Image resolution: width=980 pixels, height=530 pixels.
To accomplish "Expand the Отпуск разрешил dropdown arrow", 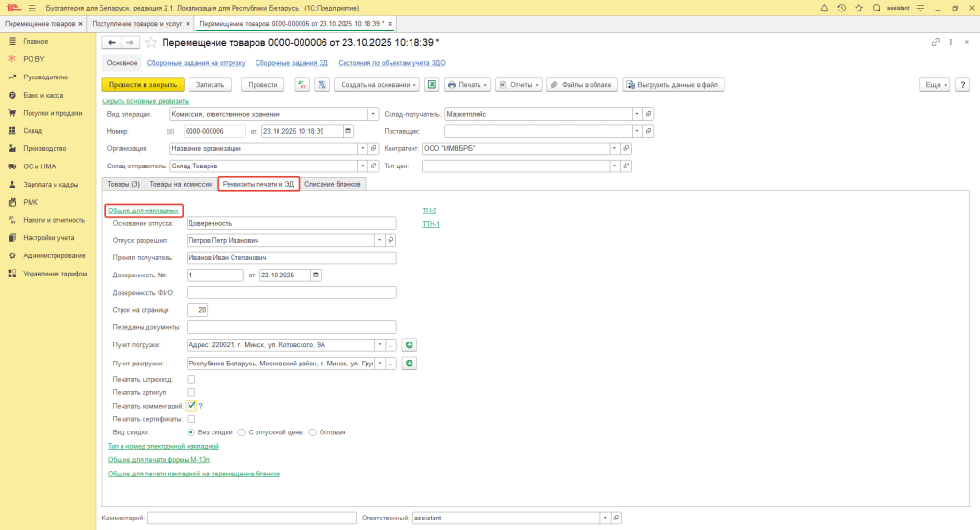I will (380, 240).
